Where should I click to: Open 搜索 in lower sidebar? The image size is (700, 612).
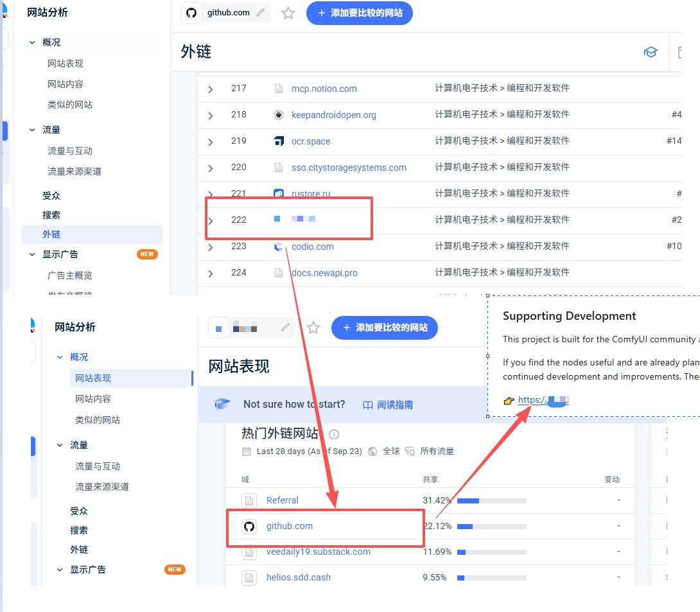click(x=79, y=530)
